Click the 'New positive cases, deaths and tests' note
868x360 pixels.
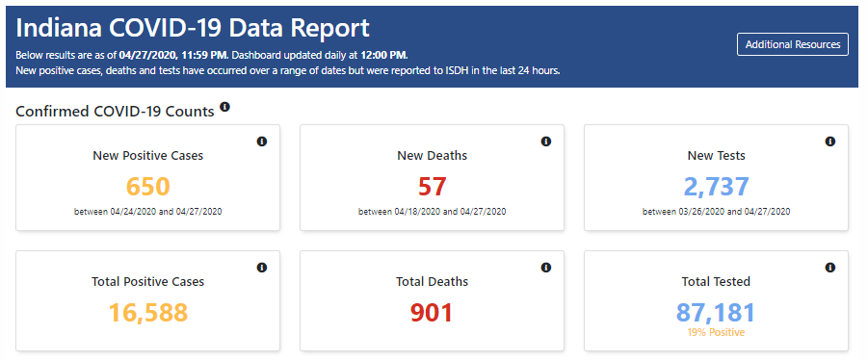288,71
